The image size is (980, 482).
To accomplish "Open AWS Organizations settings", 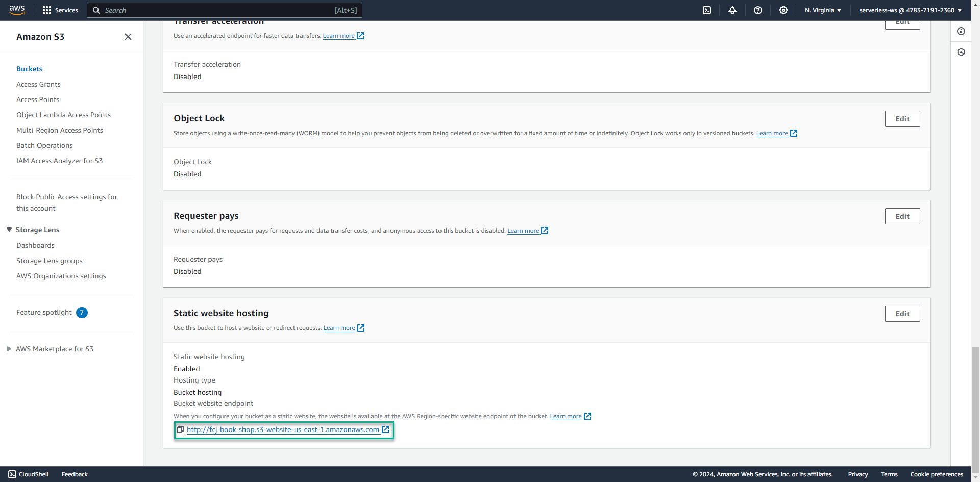I will tap(61, 276).
